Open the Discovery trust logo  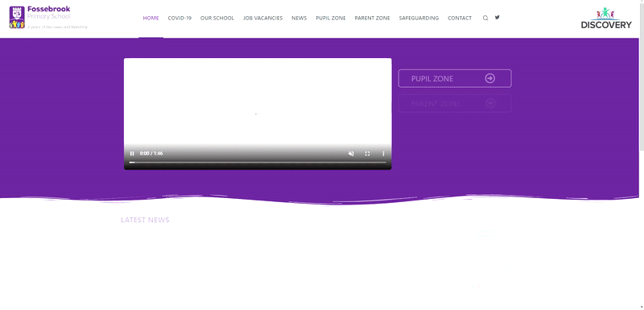click(x=606, y=18)
